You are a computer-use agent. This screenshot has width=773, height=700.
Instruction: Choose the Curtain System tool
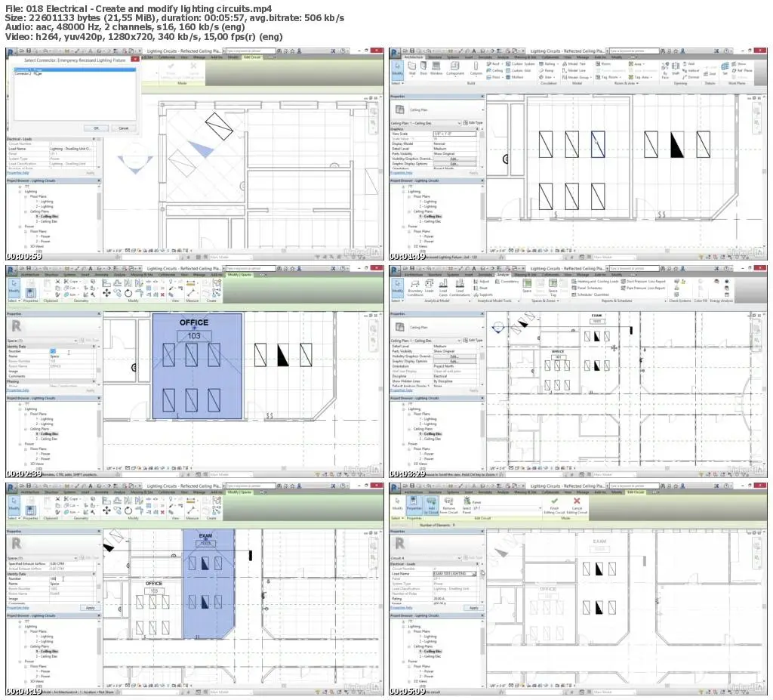520,64
